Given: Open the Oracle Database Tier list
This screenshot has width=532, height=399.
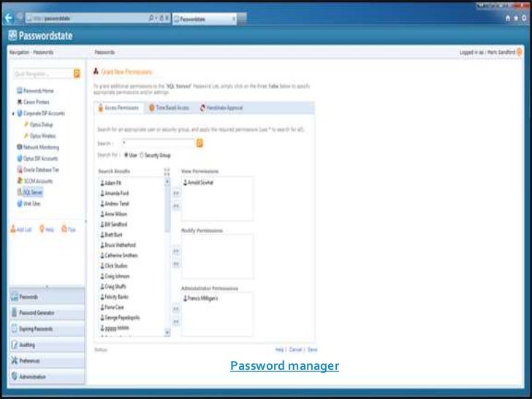Looking at the screenshot, I should point(38,170).
